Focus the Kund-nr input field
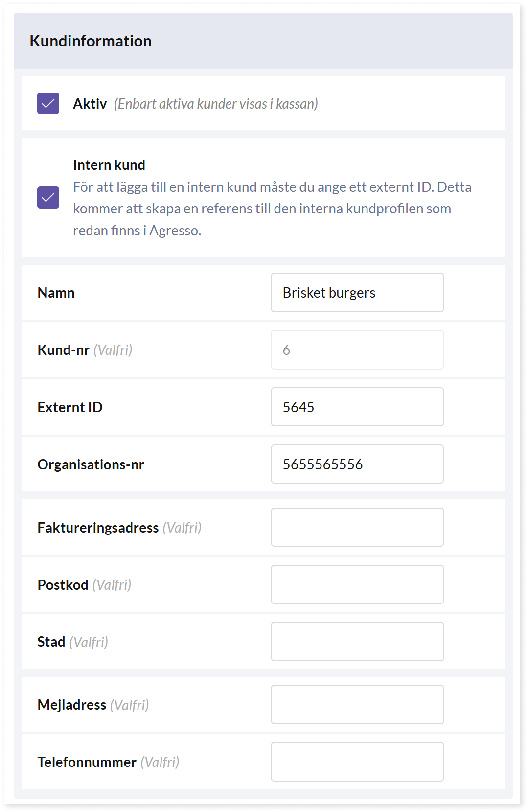Viewport: 528px width, 812px height. pyautogui.click(x=357, y=350)
